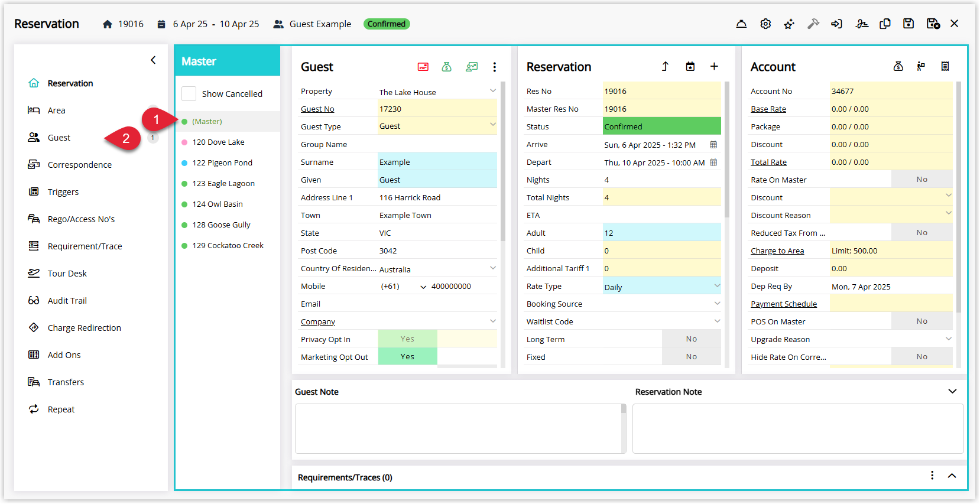Click the Adult count field
Viewport: 980px width, 504px height.
pos(661,233)
